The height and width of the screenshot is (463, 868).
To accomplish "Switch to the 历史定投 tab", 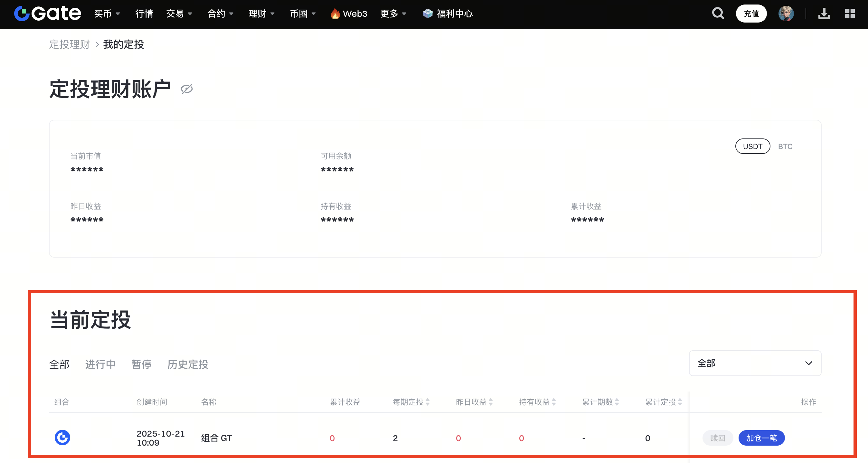I will pyautogui.click(x=188, y=364).
